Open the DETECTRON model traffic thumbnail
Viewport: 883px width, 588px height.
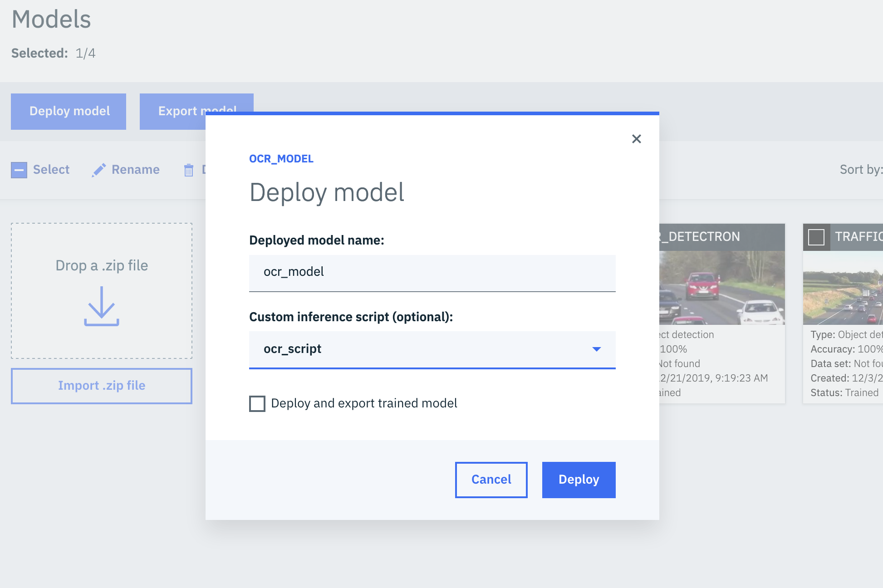click(x=722, y=288)
